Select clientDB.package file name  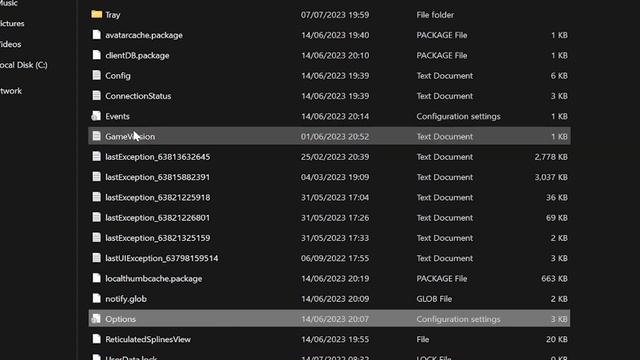point(137,56)
